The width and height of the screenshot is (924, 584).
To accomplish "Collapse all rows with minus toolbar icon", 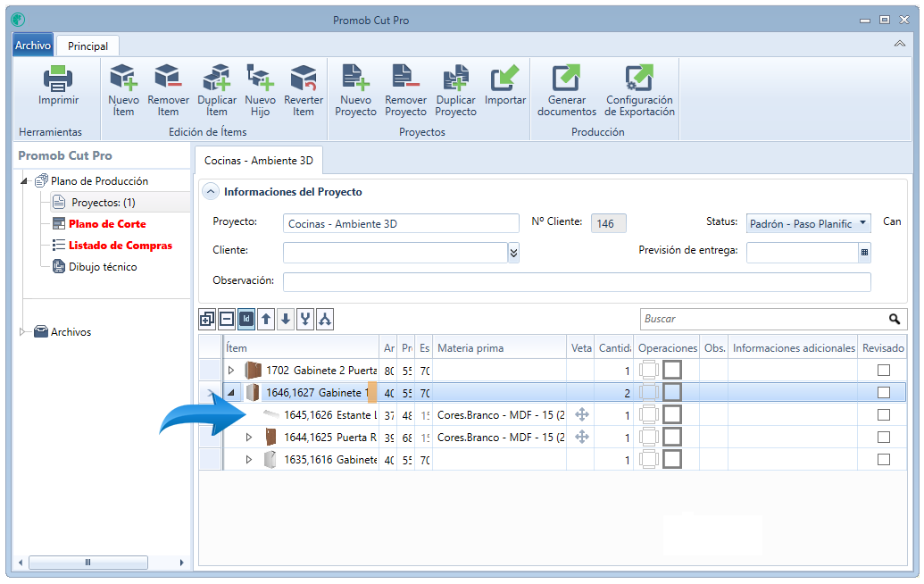I will (x=227, y=320).
